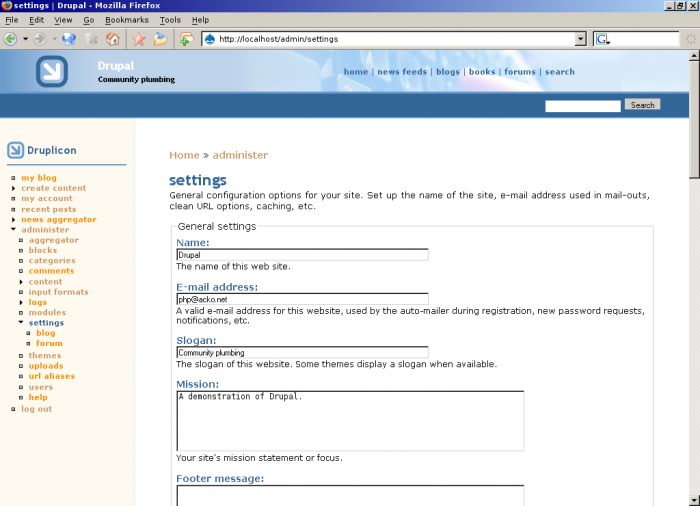This screenshot has width=700, height=506.
Task: Open url aliases admin link
Action: click(x=52, y=376)
